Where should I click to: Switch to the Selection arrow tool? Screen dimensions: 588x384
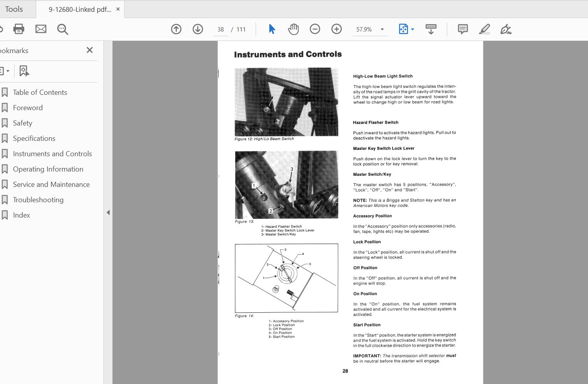(x=271, y=29)
